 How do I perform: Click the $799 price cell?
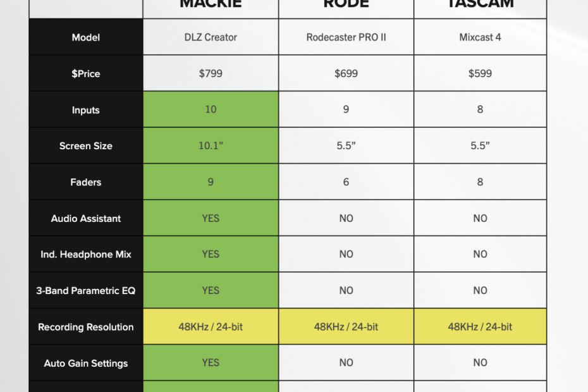tap(211, 73)
